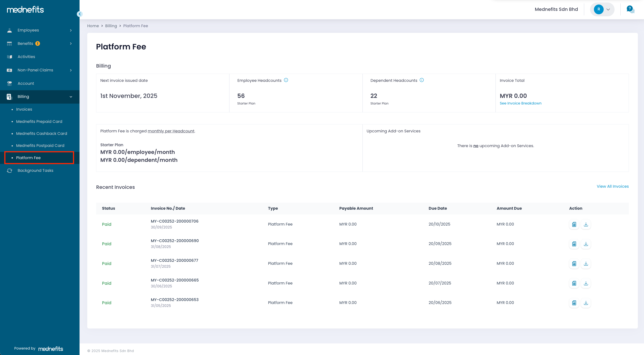The width and height of the screenshot is (644, 355).
Task: Click See Invoice Breakdown link
Action: coord(521,103)
